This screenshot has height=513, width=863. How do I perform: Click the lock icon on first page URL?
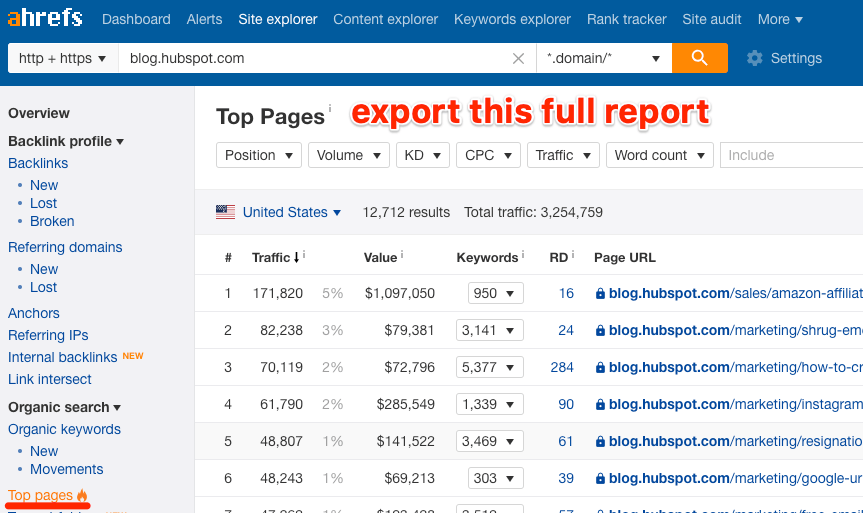tap(600, 294)
